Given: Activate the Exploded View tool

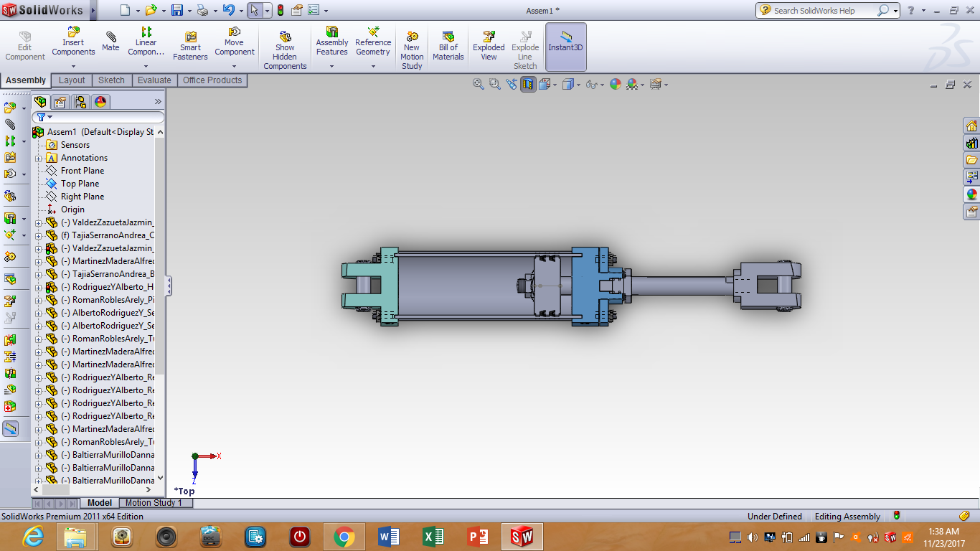Looking at the screenshot, I should (x=488, y=43).
